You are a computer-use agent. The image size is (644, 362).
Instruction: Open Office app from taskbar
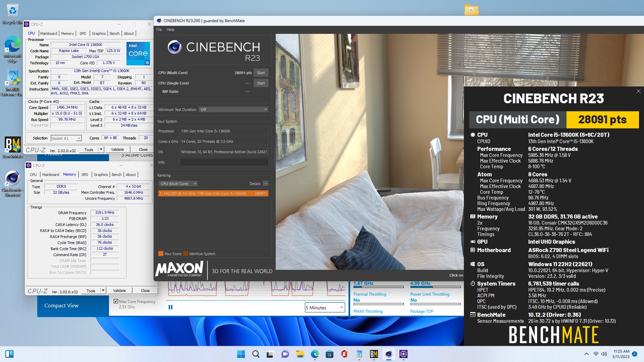click(344, 354)
